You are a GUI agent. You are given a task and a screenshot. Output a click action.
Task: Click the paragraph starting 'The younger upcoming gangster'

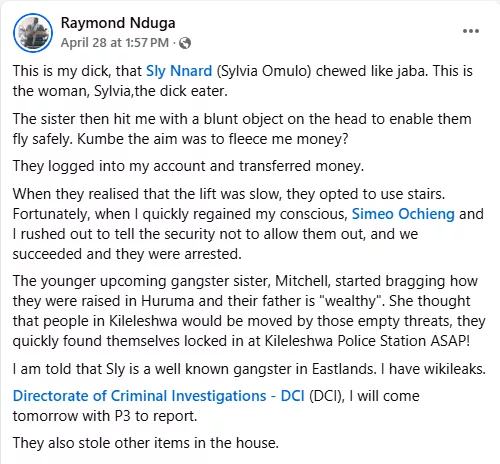coord(249,311)
